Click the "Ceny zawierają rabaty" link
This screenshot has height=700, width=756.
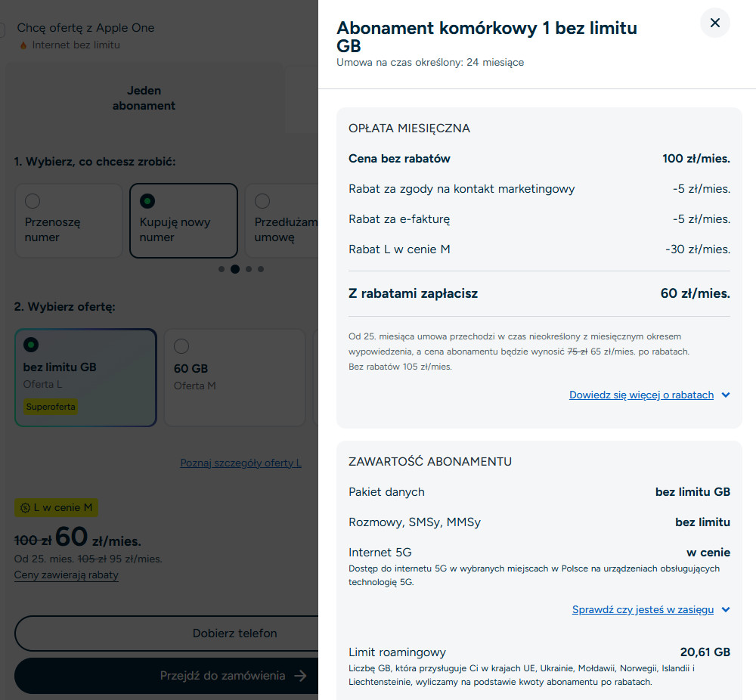[x=67, y=575]
